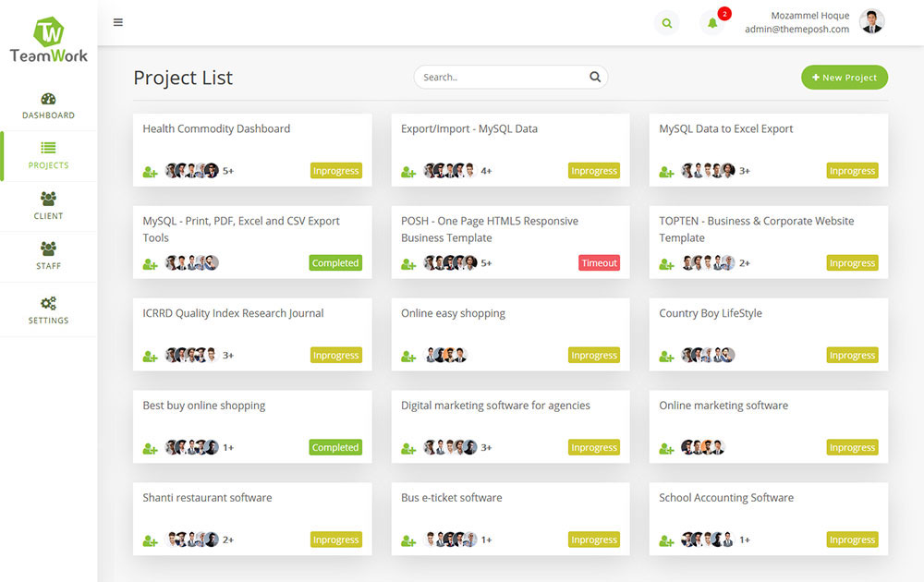Add member to School Accounting Software
Screen dimensions: 924x582
(x=666, y=540)
